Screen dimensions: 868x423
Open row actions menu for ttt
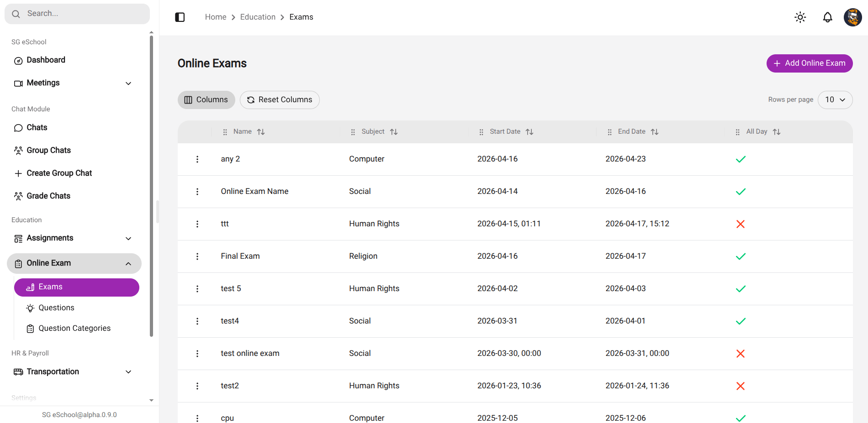(197, 224)
